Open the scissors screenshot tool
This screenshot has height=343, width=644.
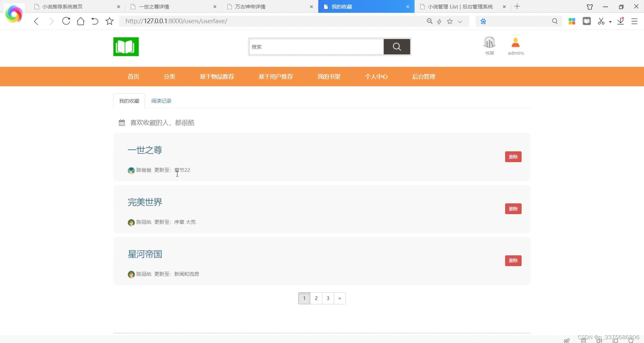coord(601,21)
